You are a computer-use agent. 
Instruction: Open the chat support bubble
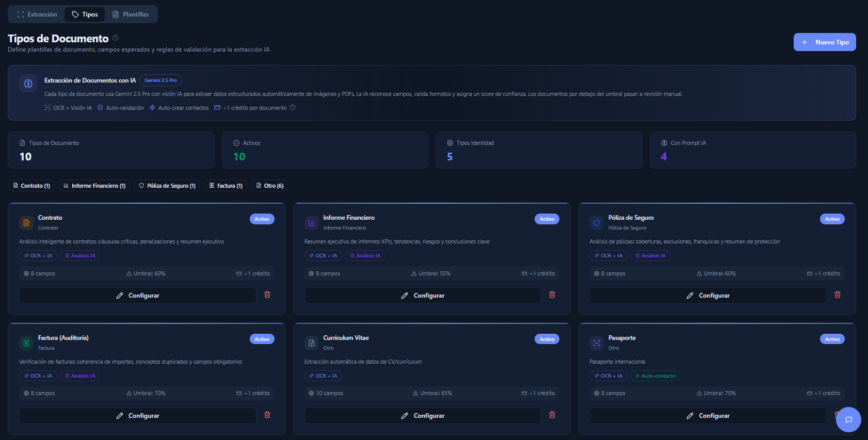pyautogui.click(x=848, y=419)
